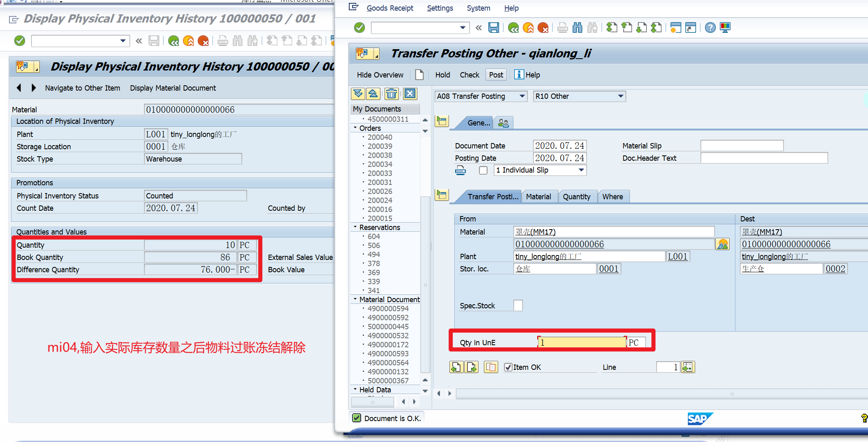Click the Hold button
Image resolution: width=868 pixels, height=442 pixels.
442,75
